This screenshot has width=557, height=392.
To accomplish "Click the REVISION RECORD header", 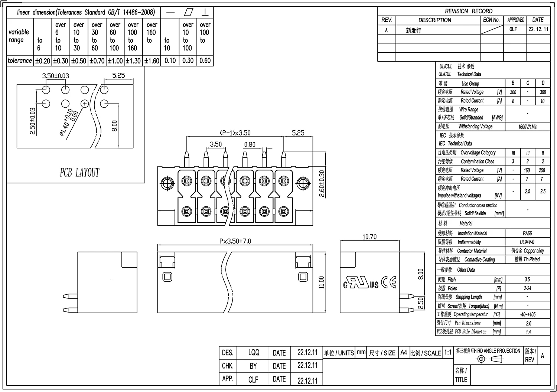I will (469, 11).
